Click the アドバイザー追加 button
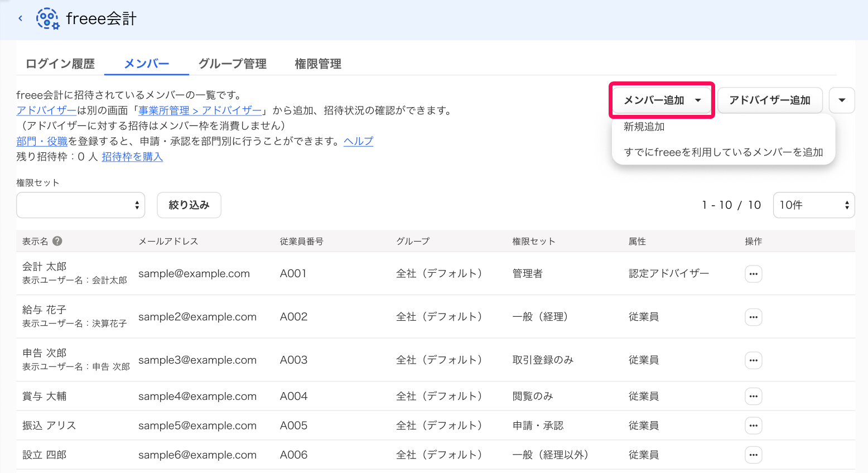Screen dimensions: 868x473 point(770,100)
